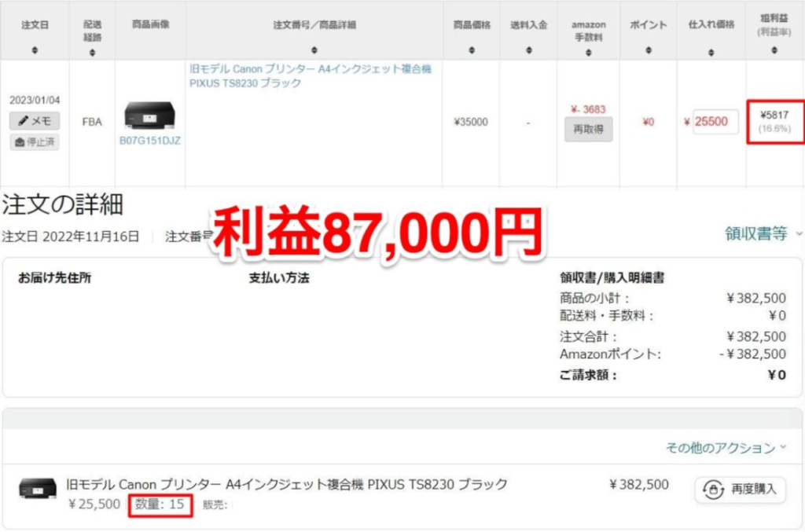
Task: Select the 配送料・手数料 label
Action: 606,315
